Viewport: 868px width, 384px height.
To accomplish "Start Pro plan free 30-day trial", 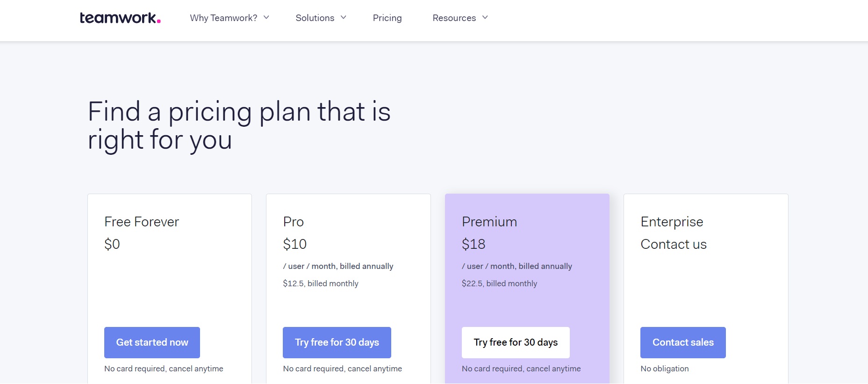I will pyautogui.click(x=337, y=342).
